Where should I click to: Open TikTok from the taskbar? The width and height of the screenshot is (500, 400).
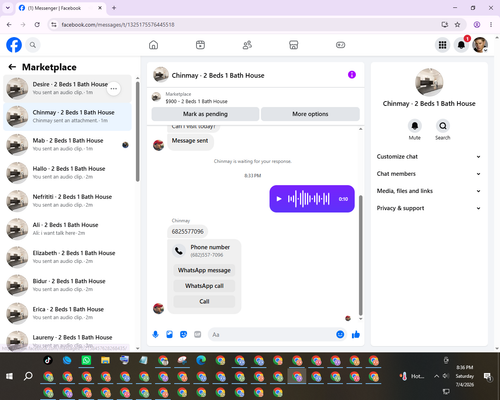[x=48, y=360]
